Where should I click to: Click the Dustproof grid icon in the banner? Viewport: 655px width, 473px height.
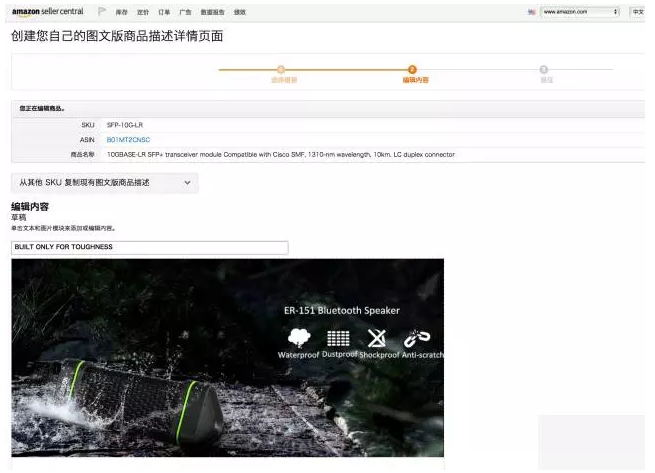tap(338, 338)
